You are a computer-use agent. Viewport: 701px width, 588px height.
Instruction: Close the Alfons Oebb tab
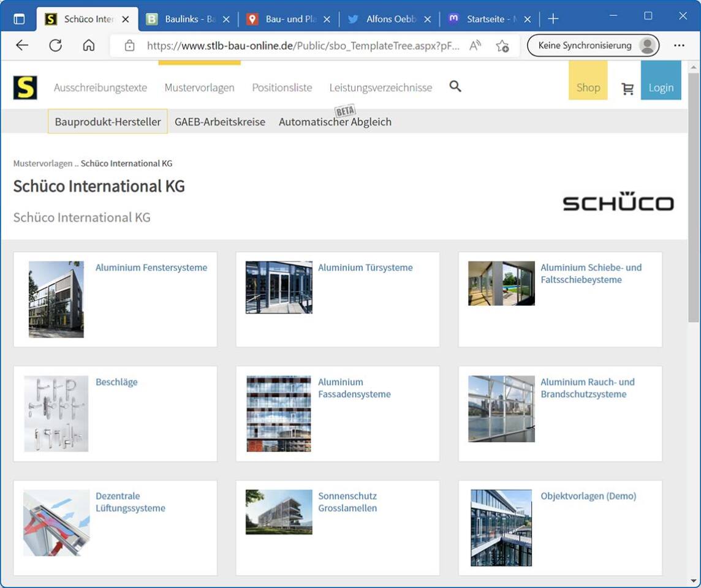tap(427, 19)
